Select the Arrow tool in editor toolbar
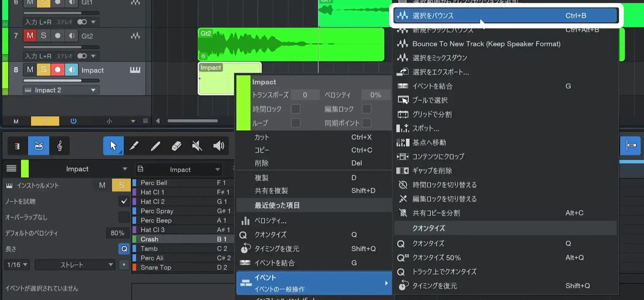Image resolution: width=644 pixels, height=300 pixels. [113, 146]
